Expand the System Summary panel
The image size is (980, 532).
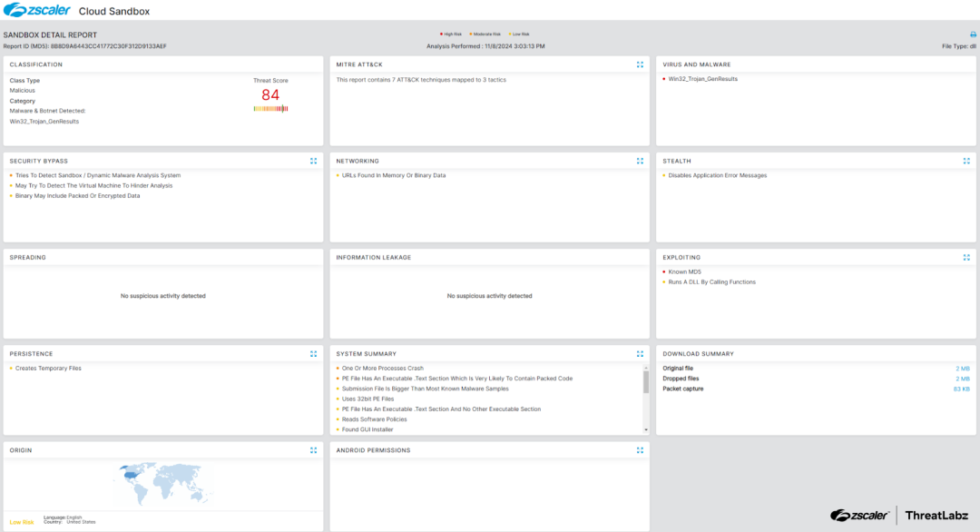tap(640, 353)
